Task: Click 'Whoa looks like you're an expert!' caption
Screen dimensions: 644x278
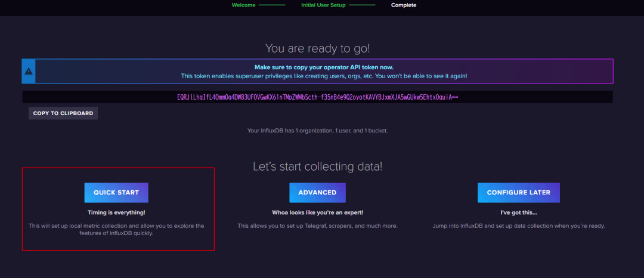Action: pos(317,213)
